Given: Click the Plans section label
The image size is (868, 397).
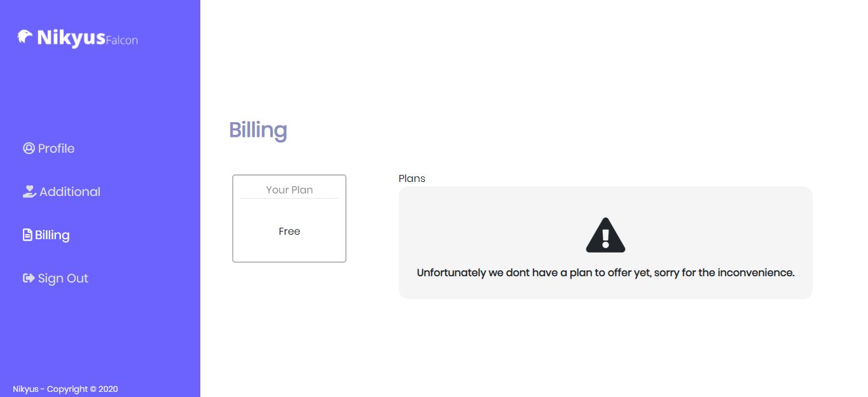Looking at the screenshot, I should click(412, 178).
